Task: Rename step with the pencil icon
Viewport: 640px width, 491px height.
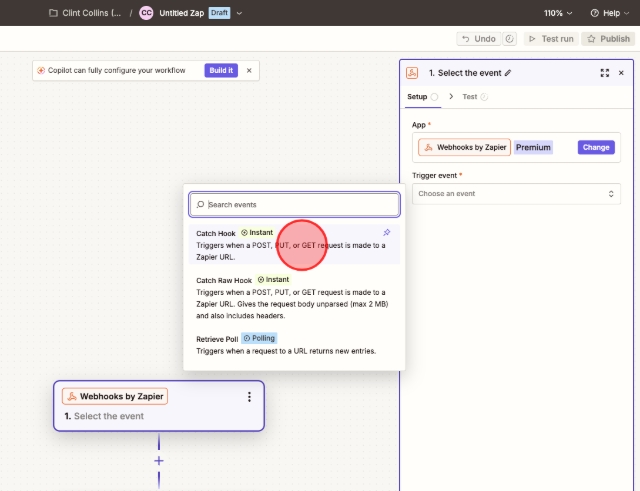Action: point(508,73)
